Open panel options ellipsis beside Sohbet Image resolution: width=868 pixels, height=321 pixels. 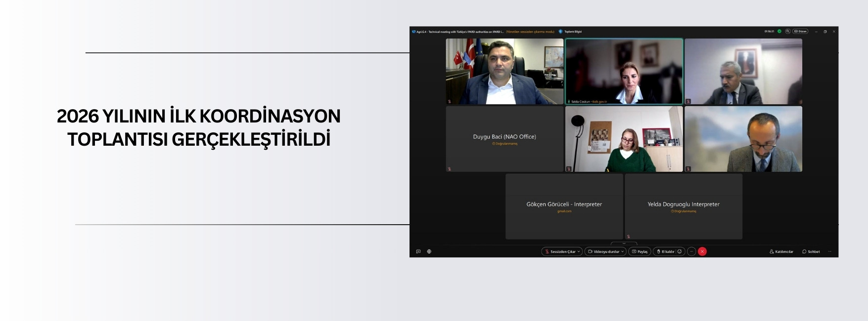pyautogui.click(x=830, y=251)
